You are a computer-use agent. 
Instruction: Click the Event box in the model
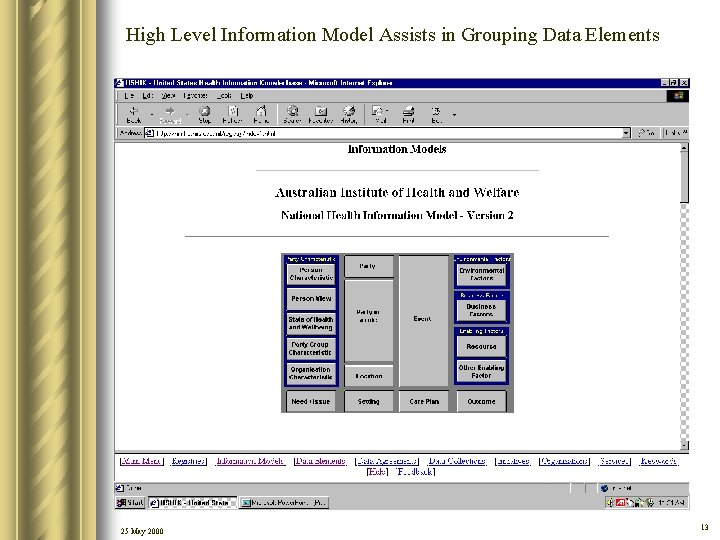(x=423, y=321)
